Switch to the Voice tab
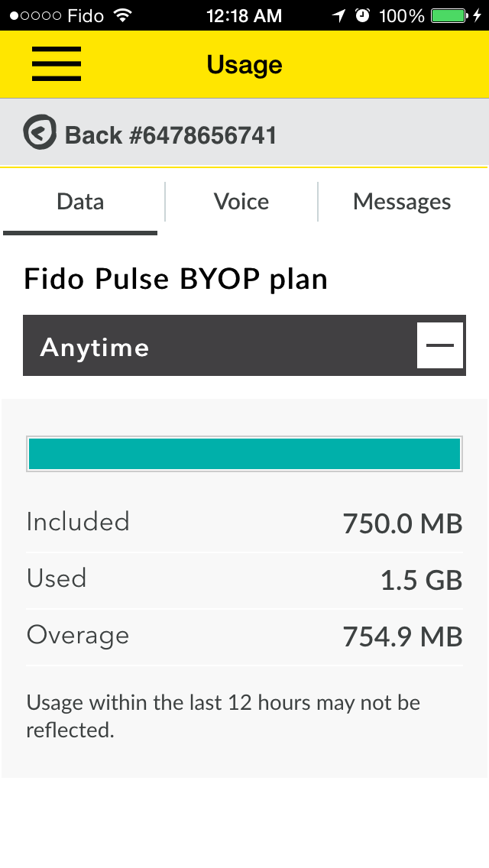This screenshot has height=868, width=489. 241,201
